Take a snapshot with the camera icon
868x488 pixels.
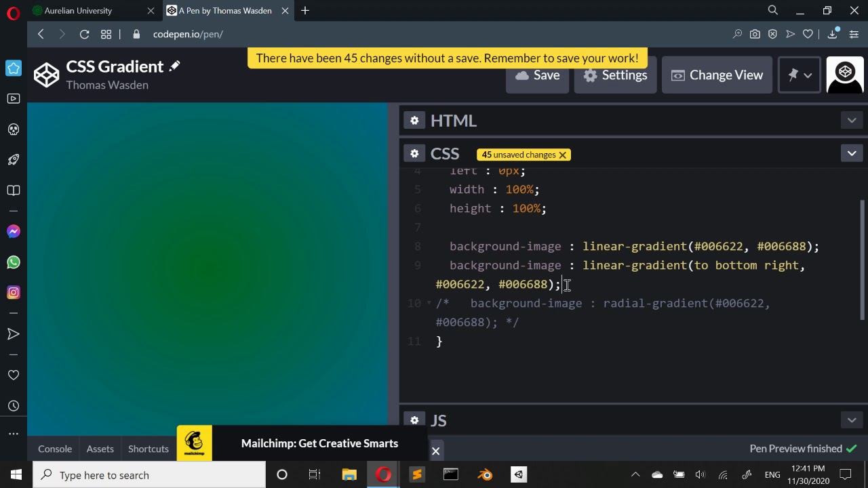(x=755, y=34)
